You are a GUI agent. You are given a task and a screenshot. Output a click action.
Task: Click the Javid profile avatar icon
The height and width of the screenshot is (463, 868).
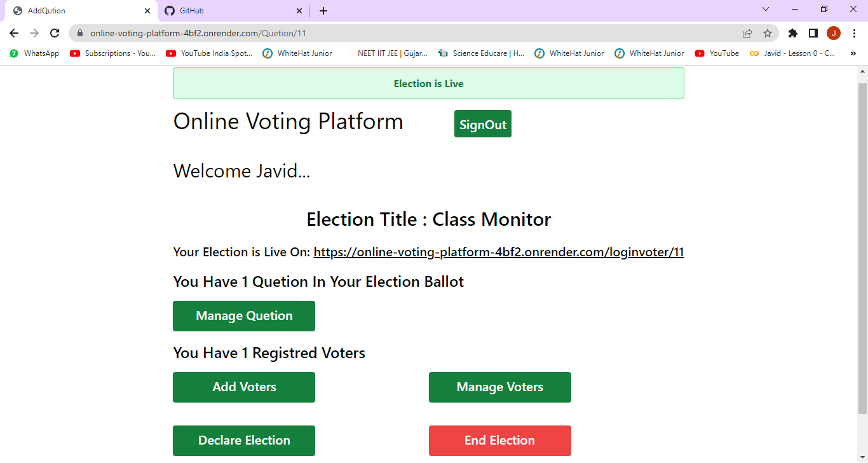click(834, 33)
